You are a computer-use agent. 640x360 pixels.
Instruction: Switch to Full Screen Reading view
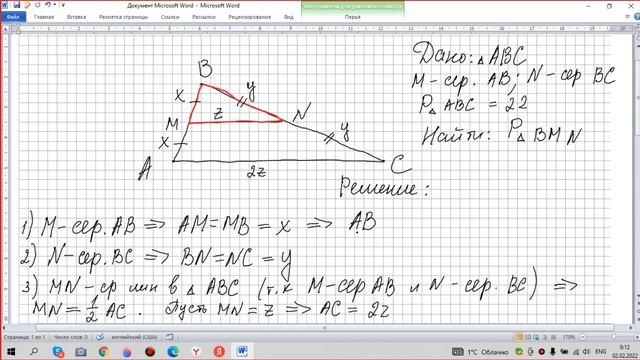click(528, 337)
